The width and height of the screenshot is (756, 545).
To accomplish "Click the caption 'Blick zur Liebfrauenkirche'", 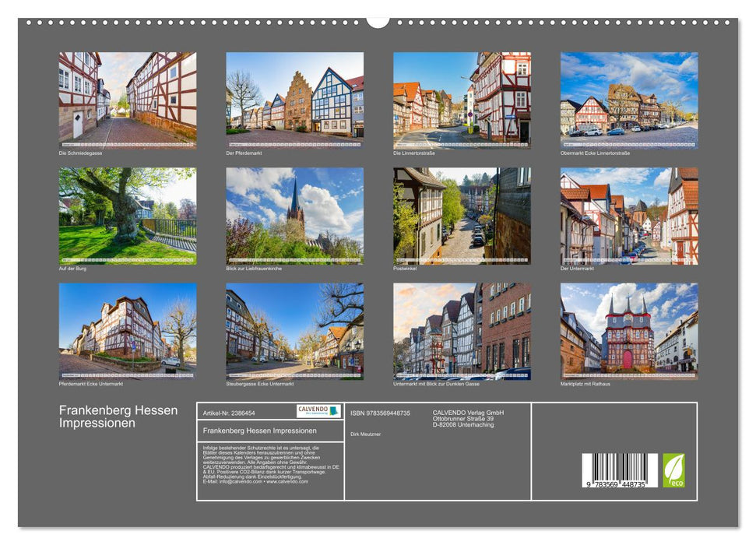I will (254, 269).
